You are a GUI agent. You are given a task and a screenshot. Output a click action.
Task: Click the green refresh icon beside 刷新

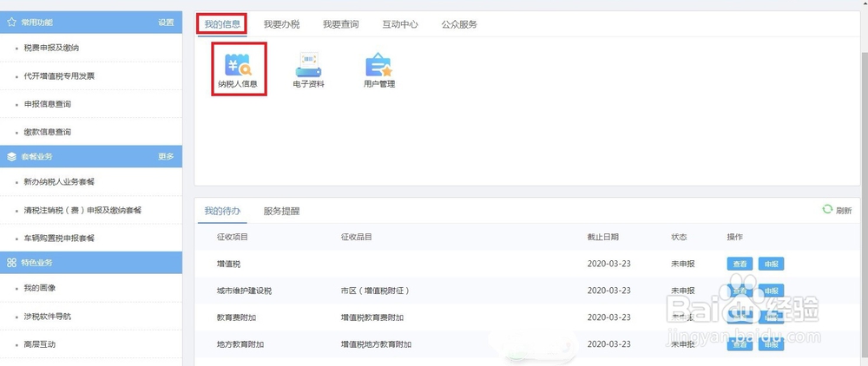pos(827,210)
